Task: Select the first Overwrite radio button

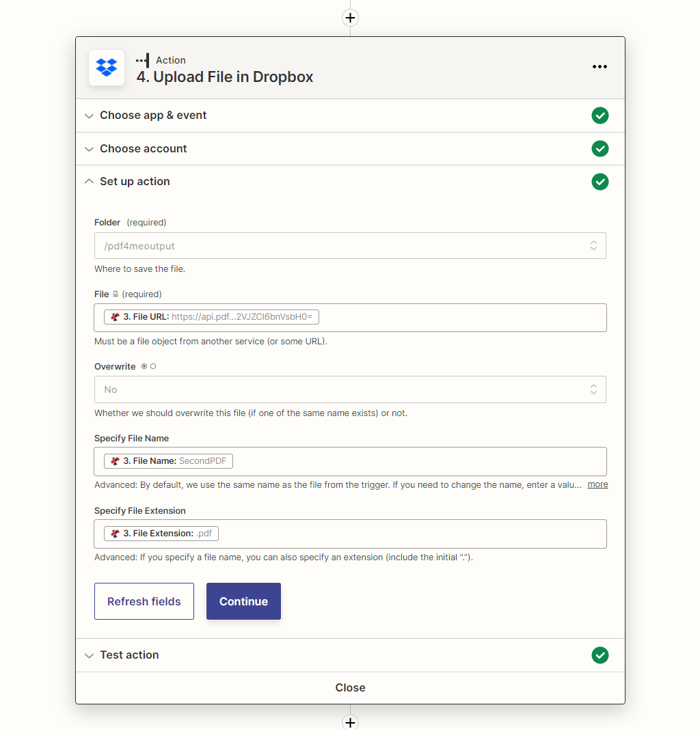Action: point(145,366)
